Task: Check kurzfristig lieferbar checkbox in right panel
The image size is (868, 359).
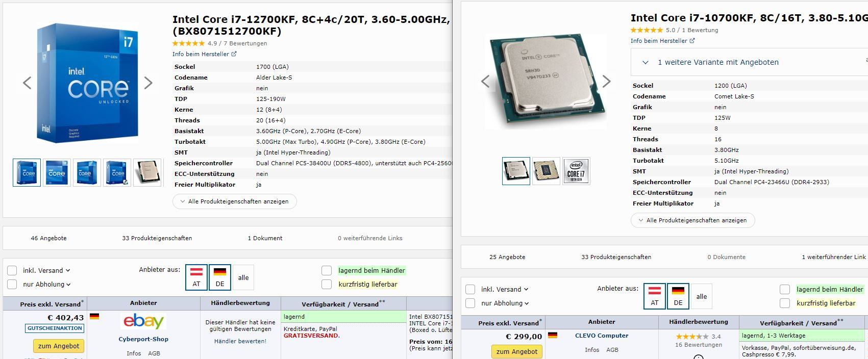Action: pos(785,303)
